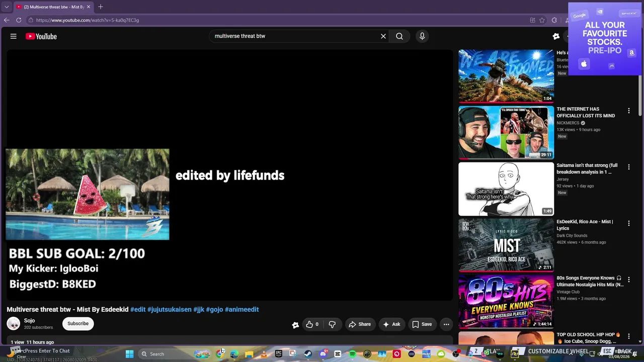Open Epic Games Launcher from the taskbar
The height and width of the screenshot is (362, 644).
click(x=279, y=354)
